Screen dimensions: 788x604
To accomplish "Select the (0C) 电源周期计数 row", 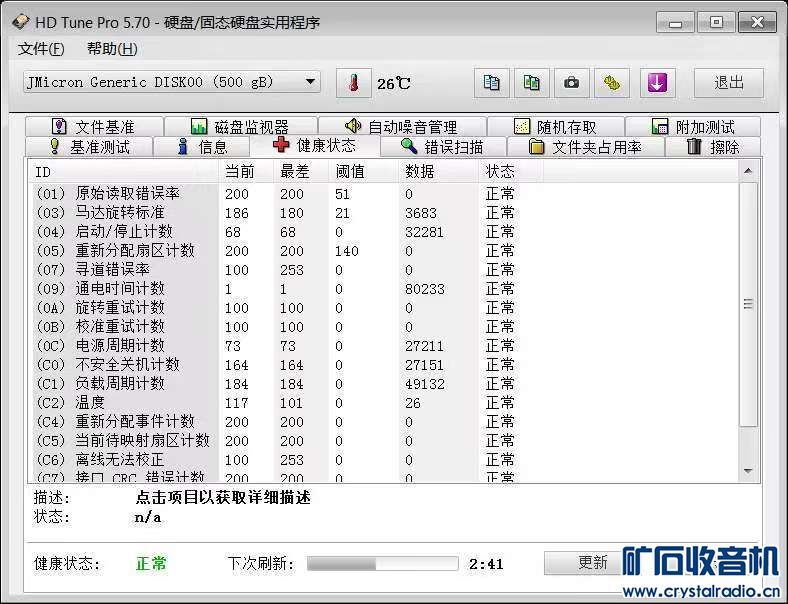I will [384, 346].
